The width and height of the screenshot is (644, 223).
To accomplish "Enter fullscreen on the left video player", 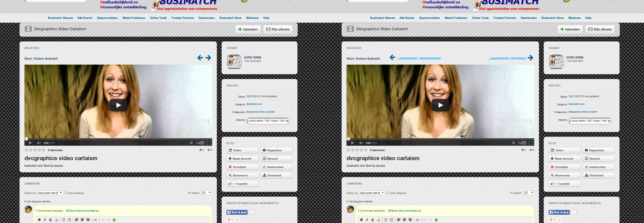I will pos(209,143).
